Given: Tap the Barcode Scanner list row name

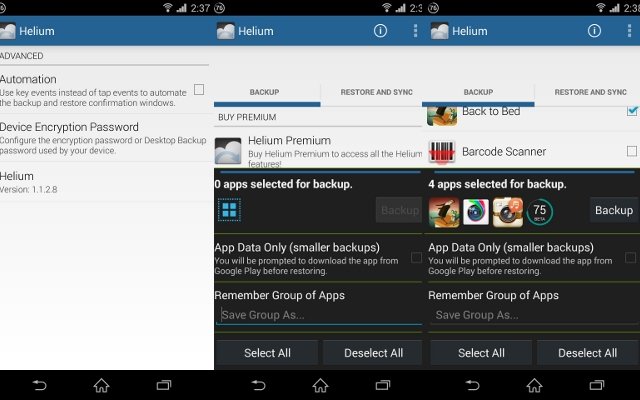Looking at the screenshot, I should pos(504,151).
